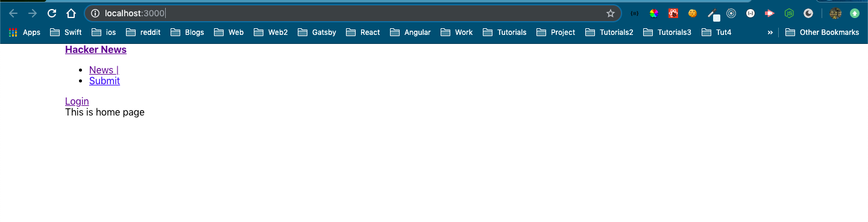This screenshot has height=222, width=868.
Task: Open the Tutorials bookmarks folder
Action: pos(505,32)
